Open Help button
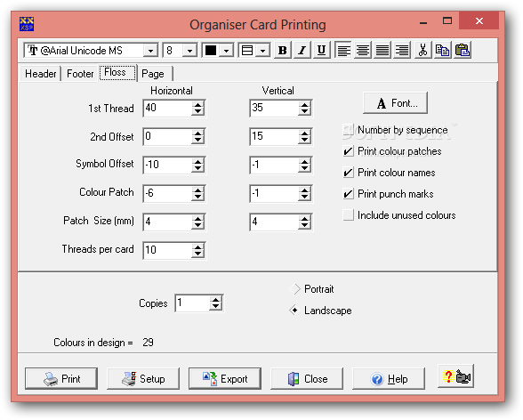 coord(389,379)
